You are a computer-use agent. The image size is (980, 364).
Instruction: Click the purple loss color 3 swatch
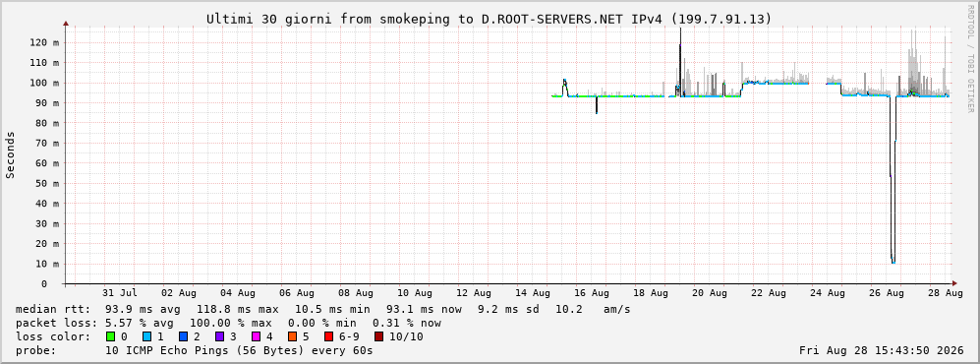pyautogui.click(x=219, y=337)
